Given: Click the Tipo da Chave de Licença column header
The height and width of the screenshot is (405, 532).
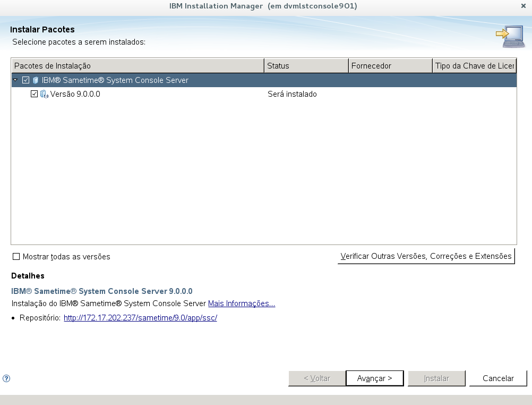Looking at the screenshot, I should (x=475, y=65).
